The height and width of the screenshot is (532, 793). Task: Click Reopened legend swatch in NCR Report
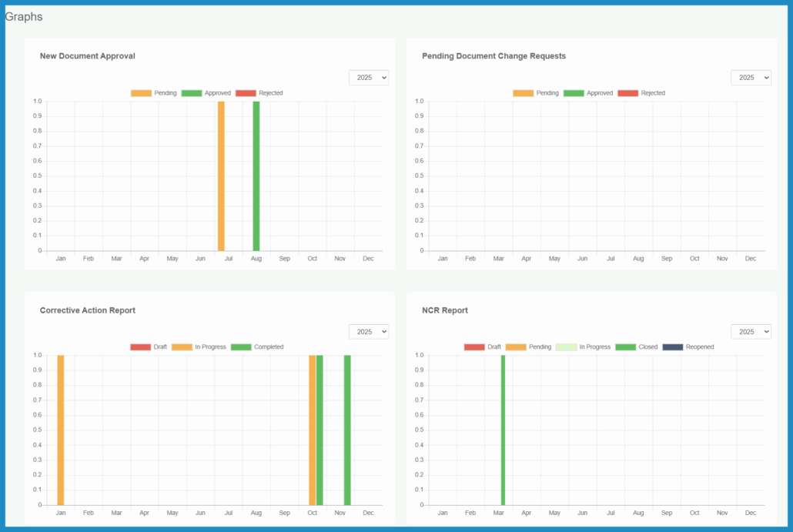[x=673, y=347]
